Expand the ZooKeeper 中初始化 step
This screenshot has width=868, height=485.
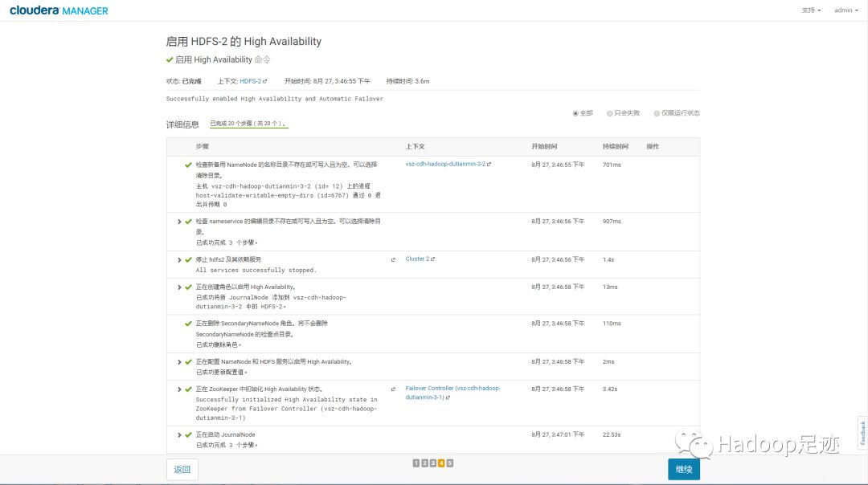[x=179, y=390]
